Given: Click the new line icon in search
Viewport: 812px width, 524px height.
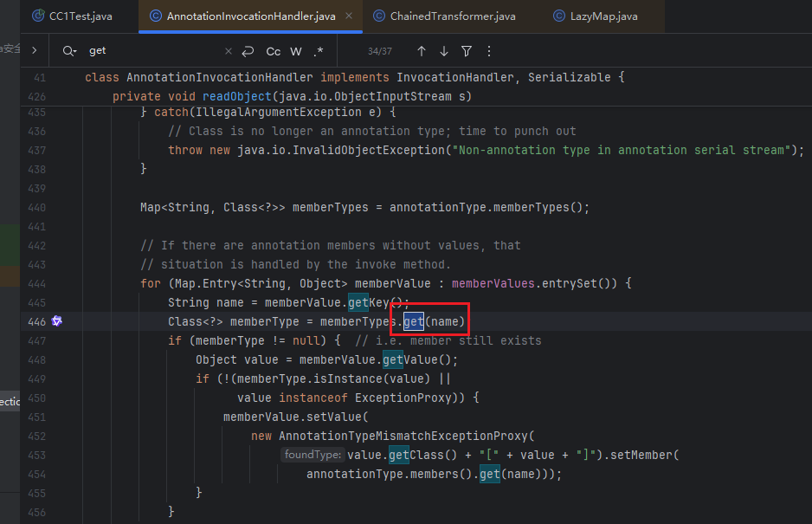Looking at the screenshot, I should tap(248, 51).
